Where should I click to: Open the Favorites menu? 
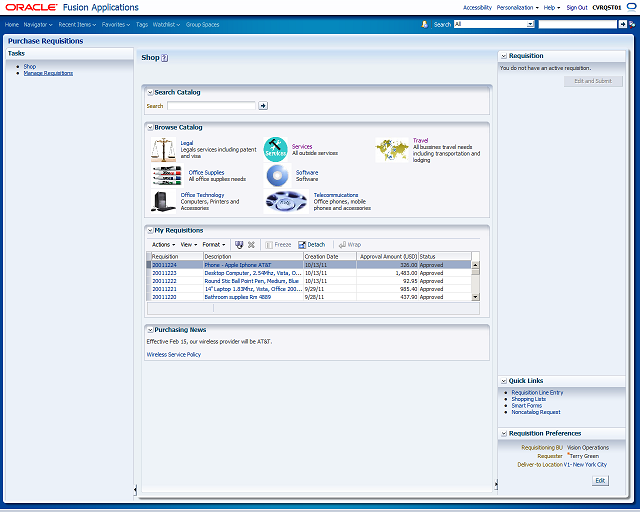[x=116, y=24]
